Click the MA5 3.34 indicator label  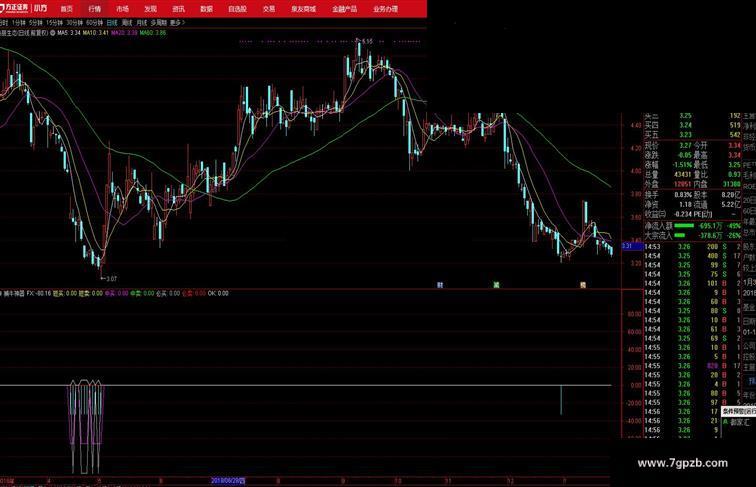point(68,33)
